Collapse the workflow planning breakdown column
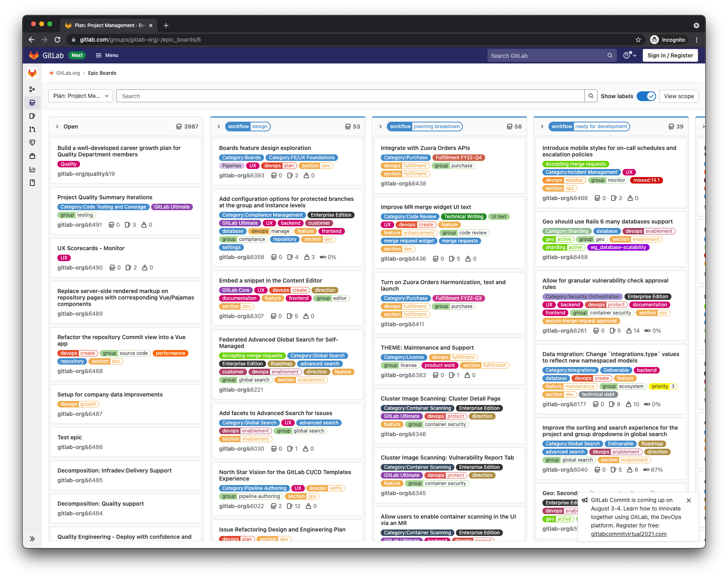728x578 pixels. coord(380,127)
